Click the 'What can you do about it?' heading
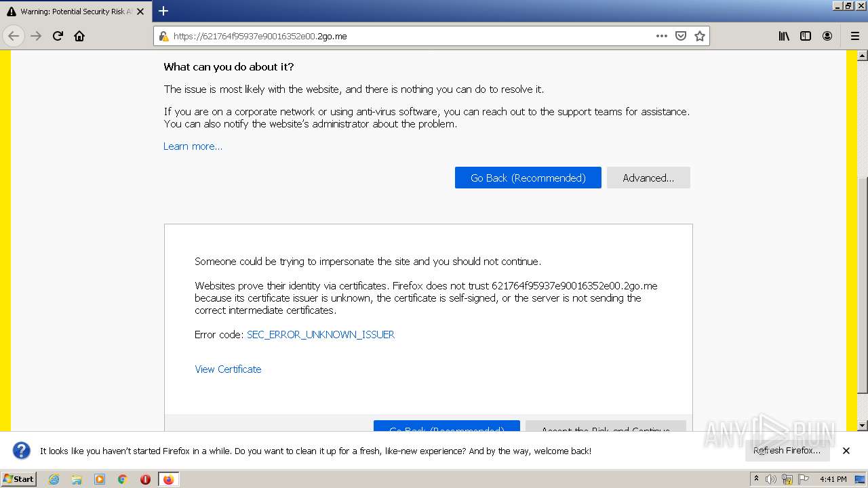The width and height of the screenshot is (868, 488). (x=229, y=67)
